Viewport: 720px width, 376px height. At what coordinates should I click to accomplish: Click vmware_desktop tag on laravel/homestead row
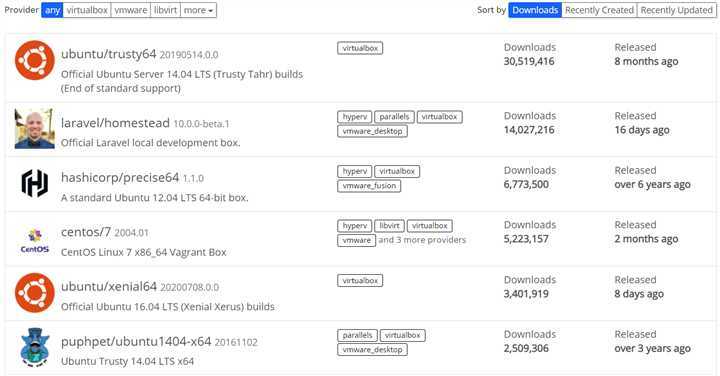pyautogui.click(x=372, y=131)
